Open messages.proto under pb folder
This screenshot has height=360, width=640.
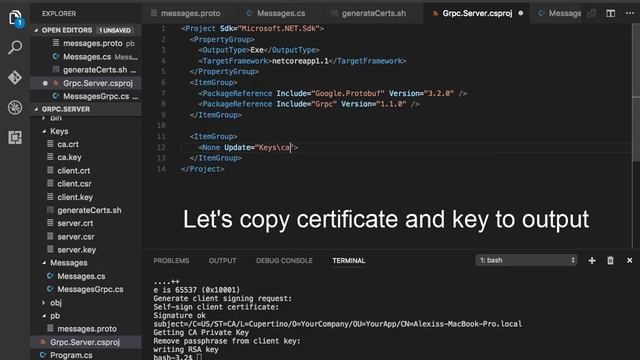[86, 329]
